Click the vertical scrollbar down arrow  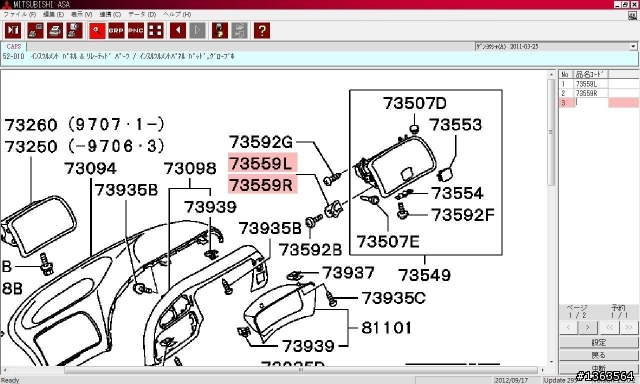tap(551, 362)
